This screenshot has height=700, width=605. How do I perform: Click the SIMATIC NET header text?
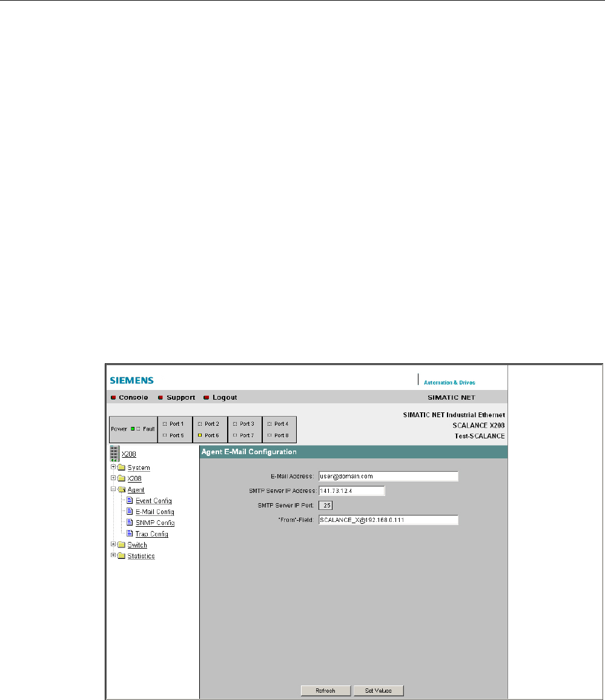pos(451,397)
